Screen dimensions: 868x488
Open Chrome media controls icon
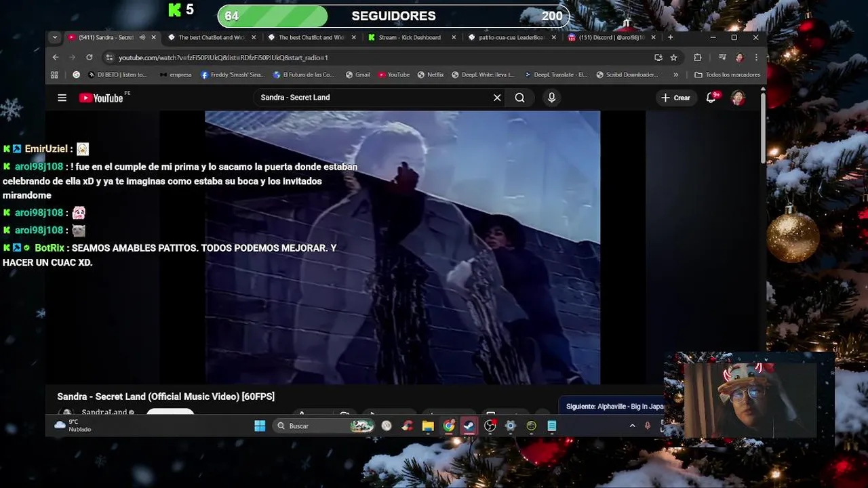[x=722, y=58]
